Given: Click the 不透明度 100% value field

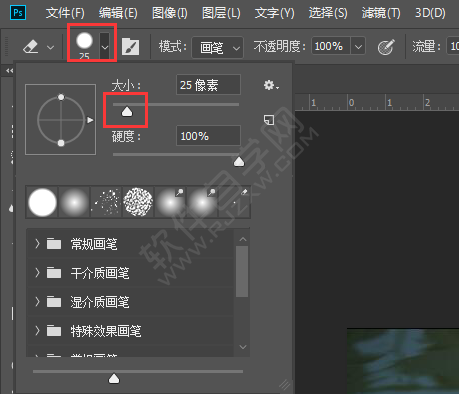Looking at the screenshot, I should coord(330,46).
